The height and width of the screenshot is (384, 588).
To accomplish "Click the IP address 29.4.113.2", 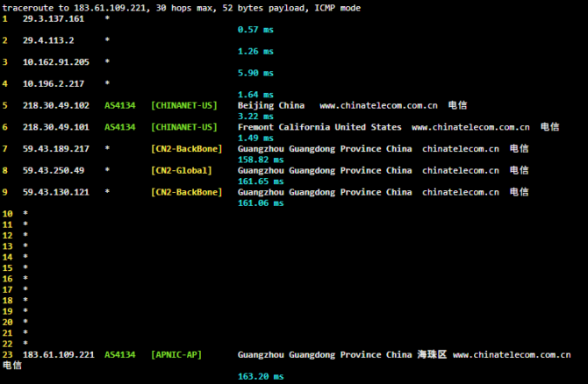I will 48,40.
